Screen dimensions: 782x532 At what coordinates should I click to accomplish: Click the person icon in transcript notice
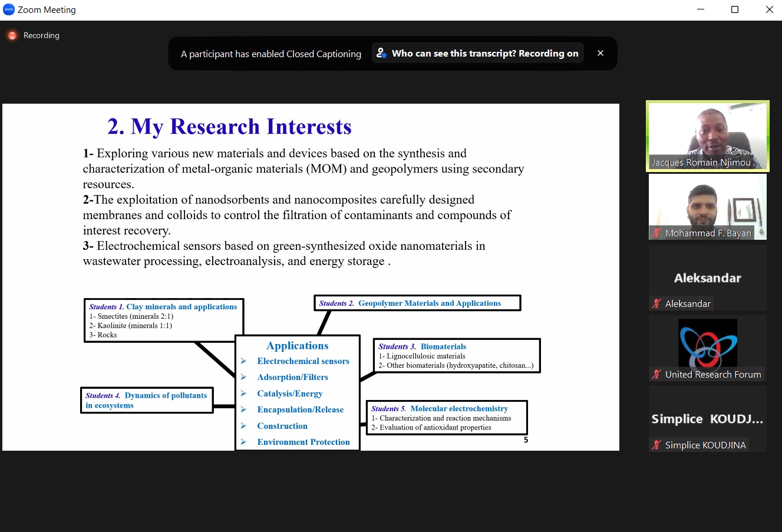[x=381, y=53]
